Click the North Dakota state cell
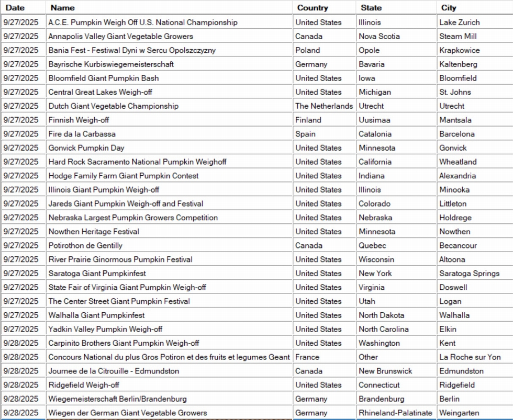This screenshot has height=420, width=513. (381, 315)
